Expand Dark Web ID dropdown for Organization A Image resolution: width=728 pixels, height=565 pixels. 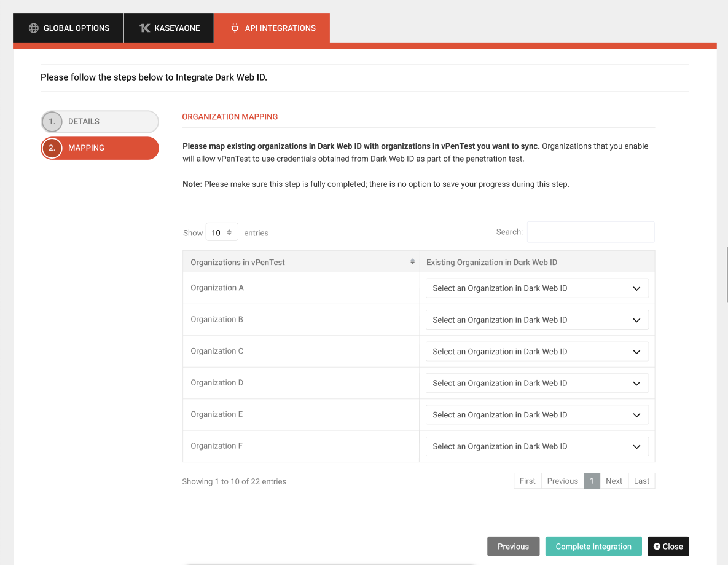click(x=537, y=288)
